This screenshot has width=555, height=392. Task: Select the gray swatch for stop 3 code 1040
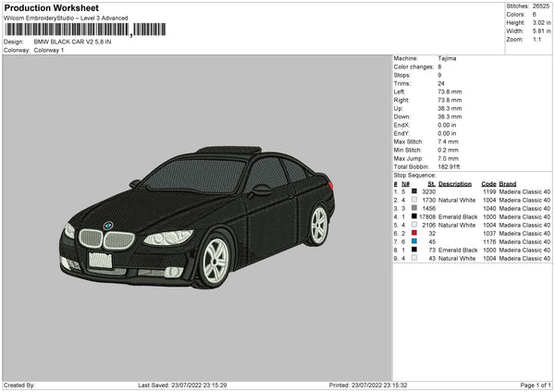[x=414, y=208]
